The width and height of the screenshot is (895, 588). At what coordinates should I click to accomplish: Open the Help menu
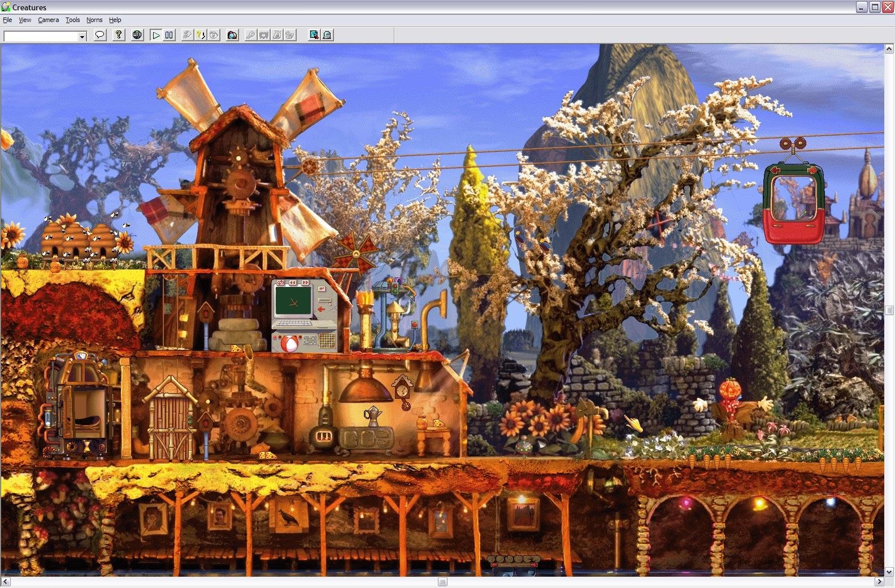point(115,20)
